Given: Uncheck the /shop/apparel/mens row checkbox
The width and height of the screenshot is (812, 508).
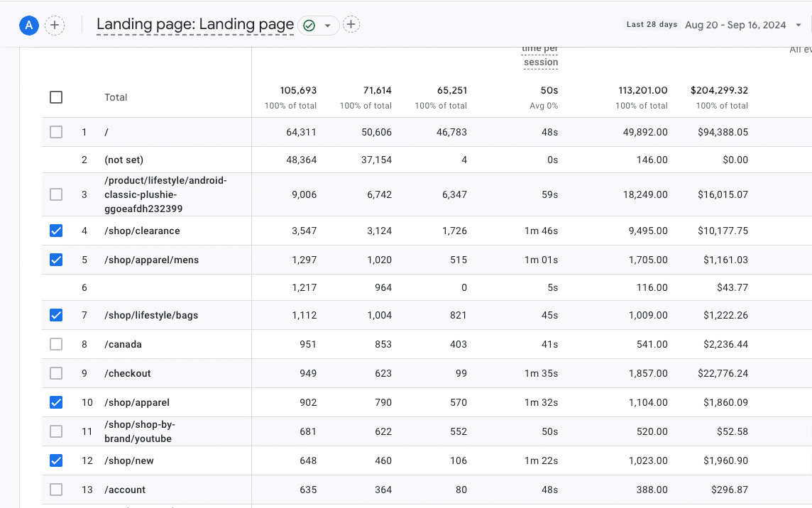Looking at the screenshot, I should click(x=56, y=260).
